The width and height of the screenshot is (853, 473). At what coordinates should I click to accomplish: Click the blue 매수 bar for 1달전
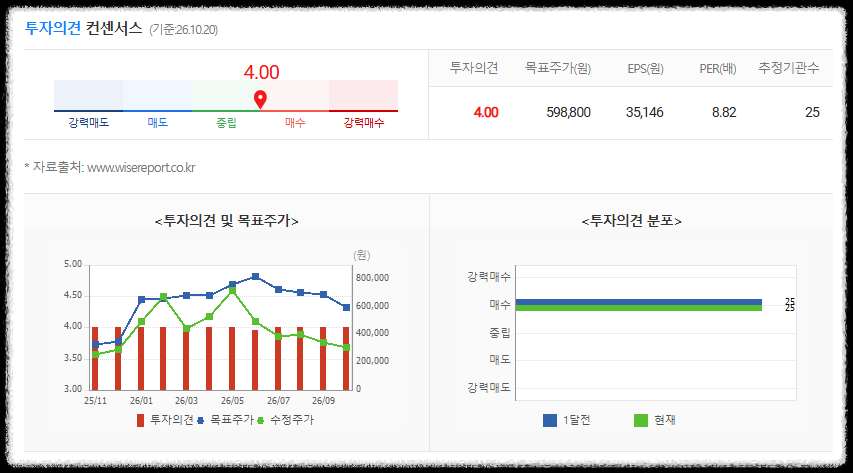[639, 302]
